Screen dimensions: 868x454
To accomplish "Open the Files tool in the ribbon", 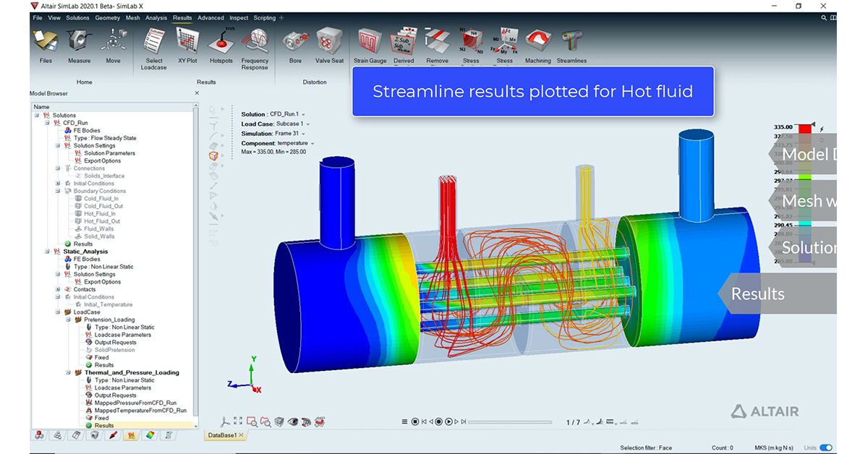I will (46, 46).
